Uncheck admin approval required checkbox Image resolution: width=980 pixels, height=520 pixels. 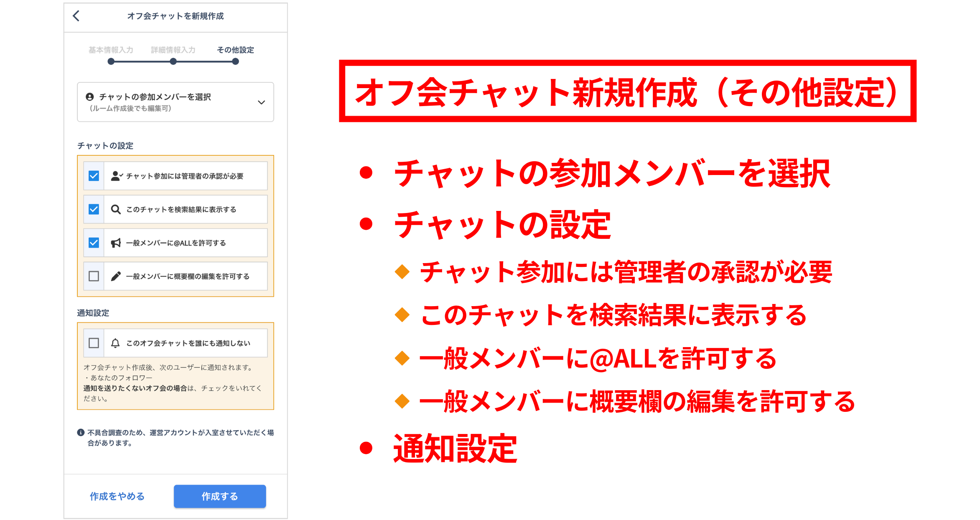point(94,176)
